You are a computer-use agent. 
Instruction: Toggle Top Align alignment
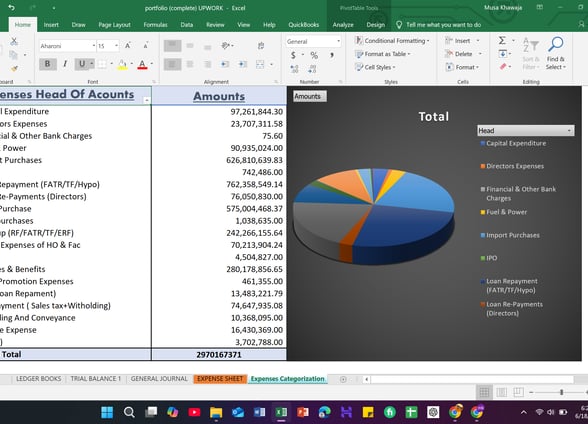point(172,46)
